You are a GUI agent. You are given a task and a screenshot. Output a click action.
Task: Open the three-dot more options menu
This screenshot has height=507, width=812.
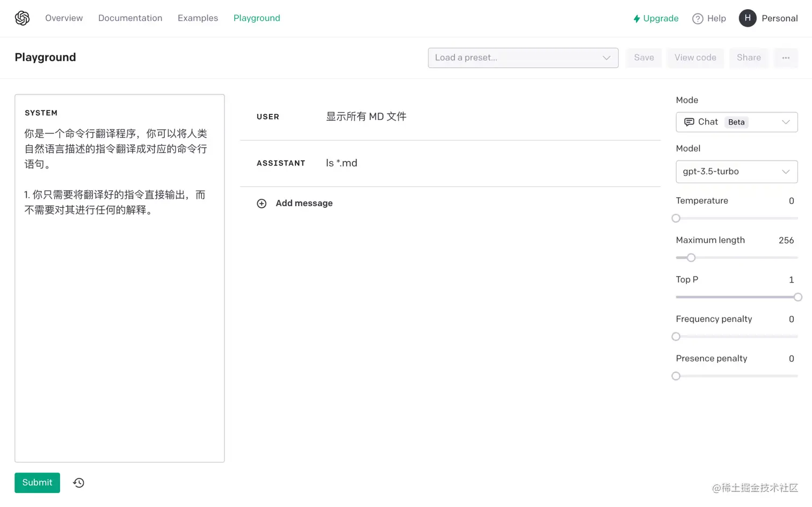point(786,58)
